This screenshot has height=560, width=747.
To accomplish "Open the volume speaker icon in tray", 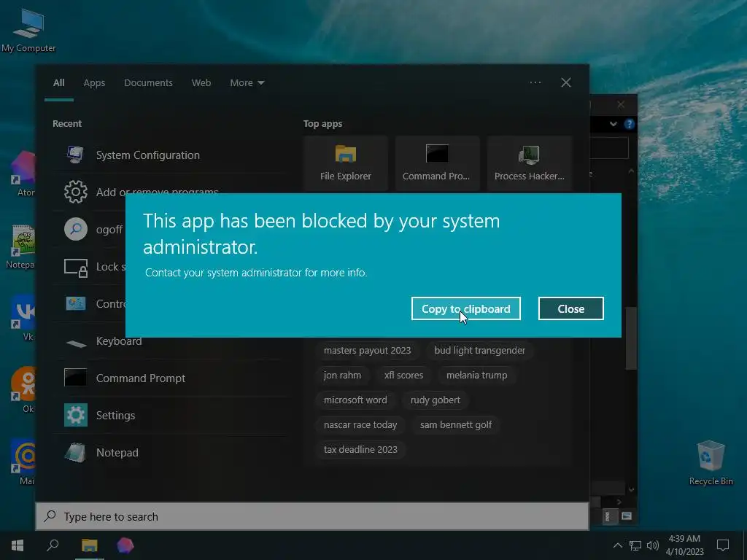I will [x=653, y=545].
